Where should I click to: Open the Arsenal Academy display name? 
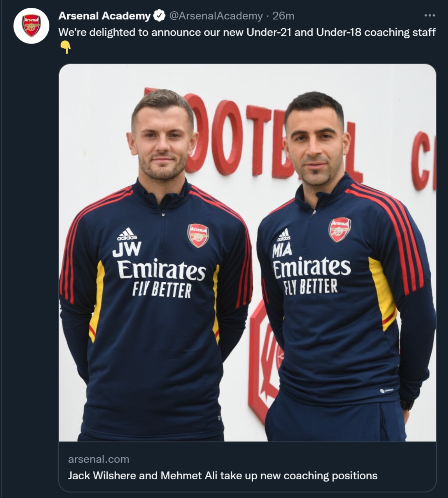(104, 16)
